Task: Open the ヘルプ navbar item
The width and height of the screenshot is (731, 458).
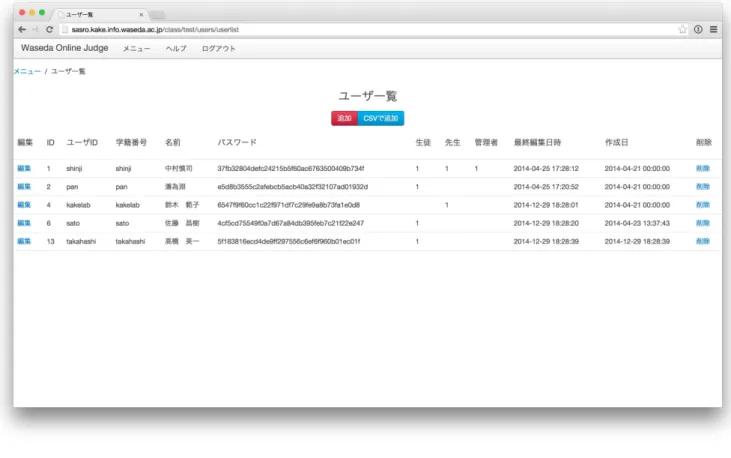Action: click(176, 49)
